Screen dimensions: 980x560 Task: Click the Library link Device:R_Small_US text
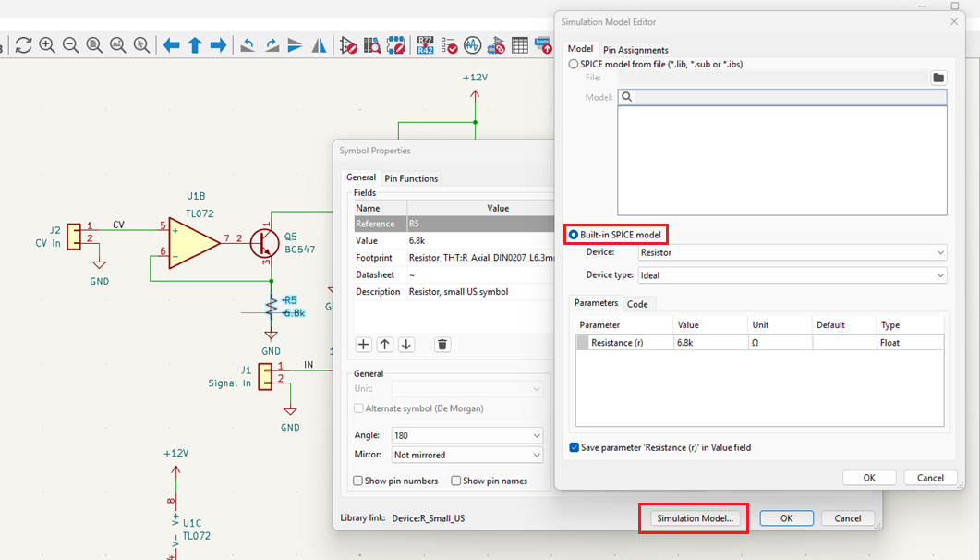429,518
